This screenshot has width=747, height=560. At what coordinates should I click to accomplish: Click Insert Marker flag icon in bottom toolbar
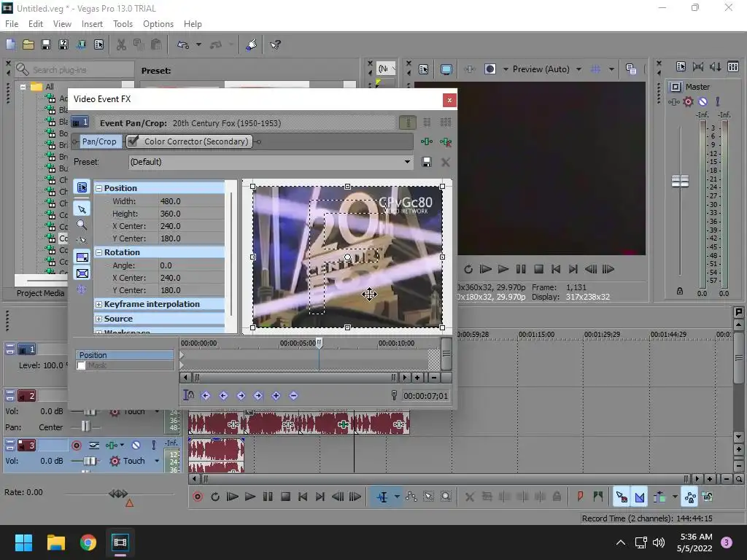580,497
